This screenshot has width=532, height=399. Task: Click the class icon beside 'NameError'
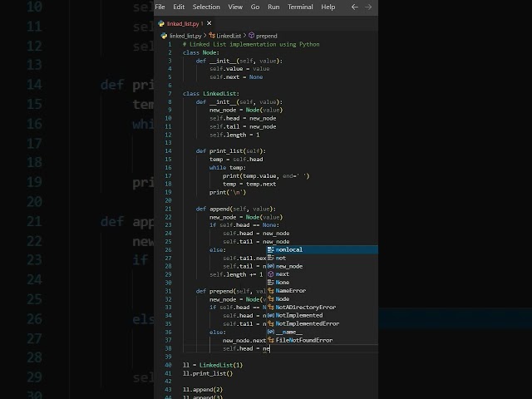[270, 291]
